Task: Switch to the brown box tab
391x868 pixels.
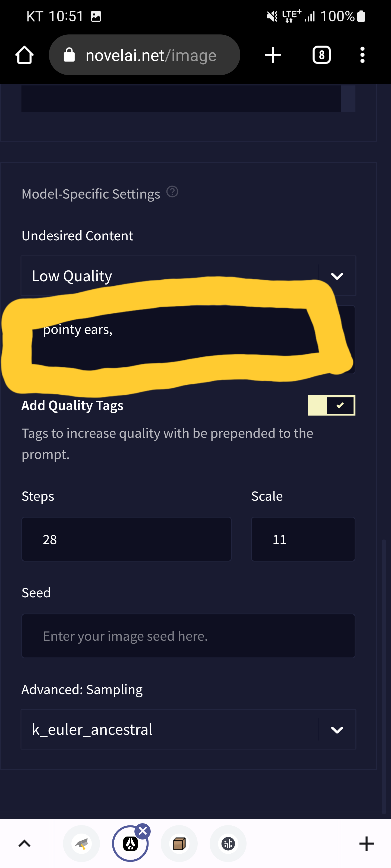Action: [179, 843]
